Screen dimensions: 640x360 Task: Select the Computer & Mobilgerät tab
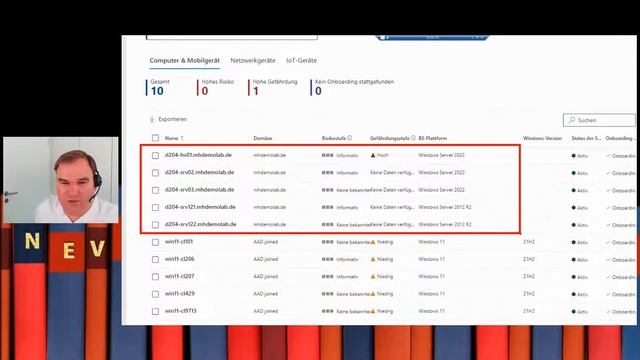pyautogui.click(x=184, y=60)
